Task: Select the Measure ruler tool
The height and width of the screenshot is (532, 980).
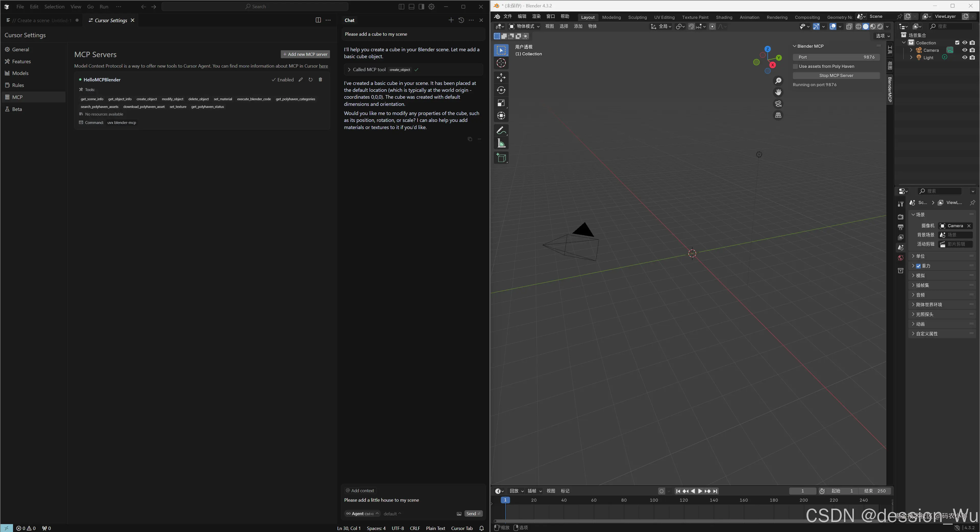Action: pos(501,144)
